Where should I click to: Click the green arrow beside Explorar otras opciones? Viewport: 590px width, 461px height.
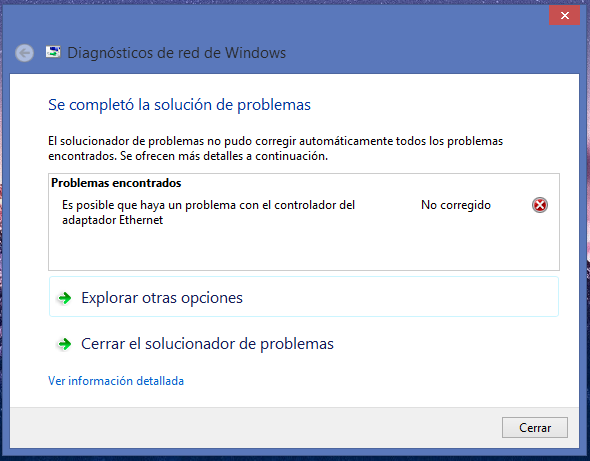pyautogui.click(x=65, y=298)
